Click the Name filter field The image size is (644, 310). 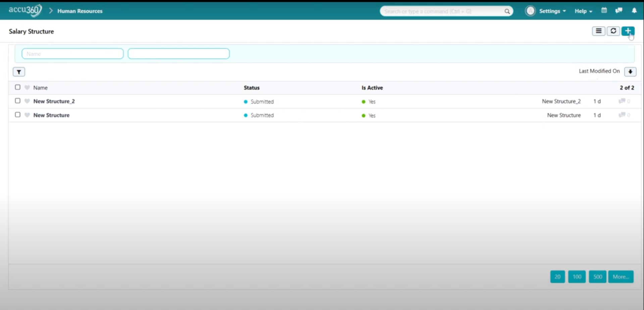pyautogui.click(x=72, y=54)
